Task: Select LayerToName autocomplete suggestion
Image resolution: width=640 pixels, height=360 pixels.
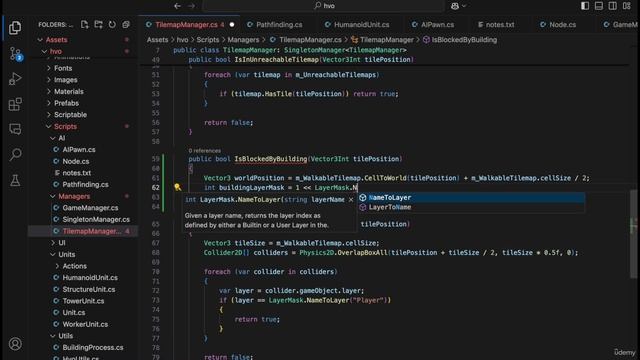Action: (471, 207)
